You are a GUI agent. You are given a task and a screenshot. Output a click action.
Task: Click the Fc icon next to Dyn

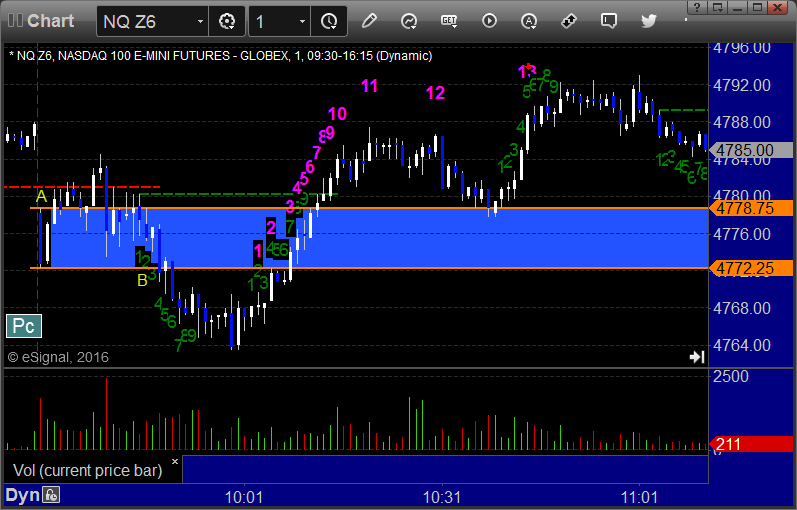tap(51, 495)
